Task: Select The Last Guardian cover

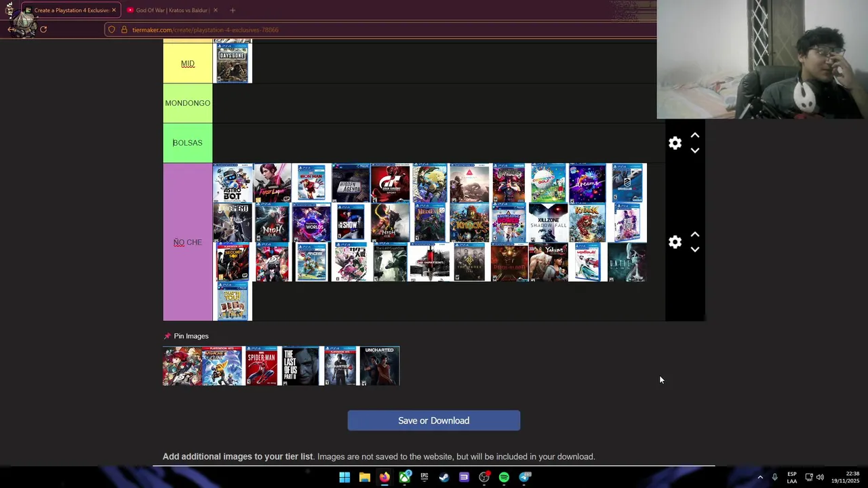Action: [390, 262]
